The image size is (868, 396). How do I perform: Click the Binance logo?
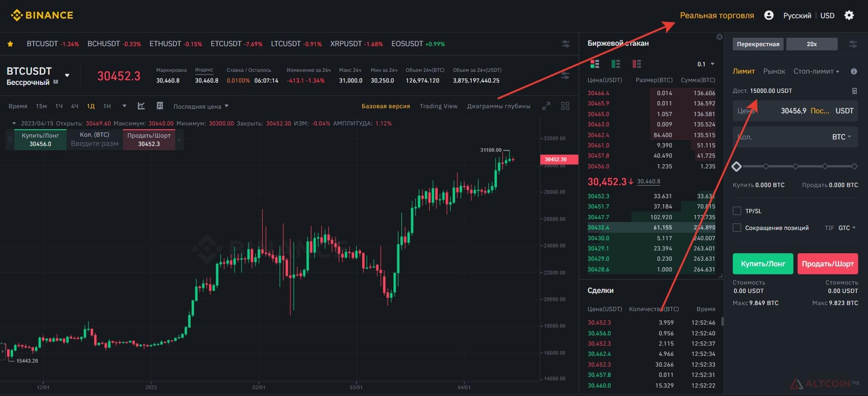coord(42,15)
